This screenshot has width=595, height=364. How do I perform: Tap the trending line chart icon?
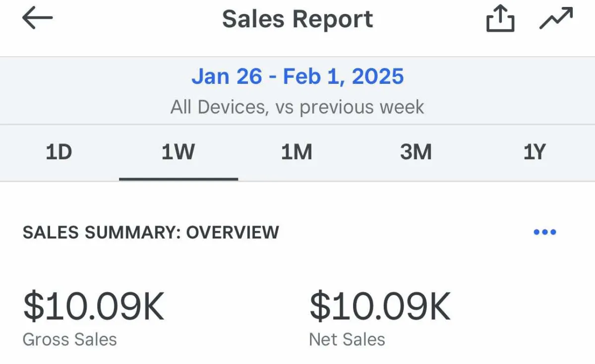(556, 19)
